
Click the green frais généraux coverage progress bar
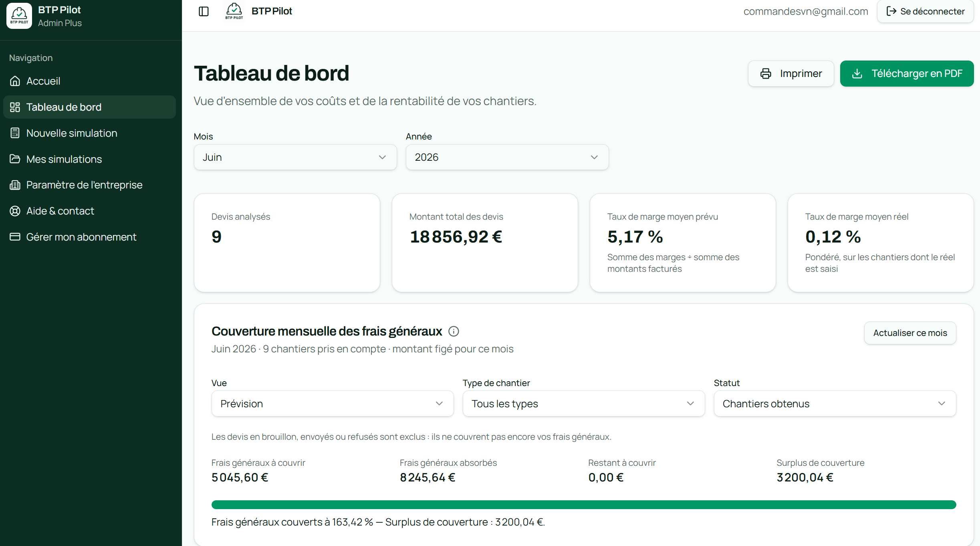click(x=584, y=505)
